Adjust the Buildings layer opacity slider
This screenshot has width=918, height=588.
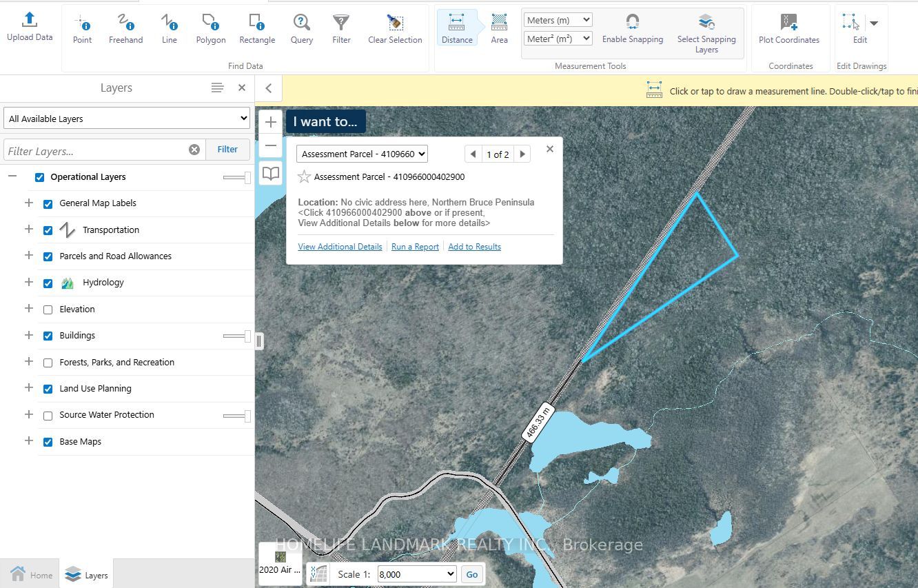tap(247, 336)
